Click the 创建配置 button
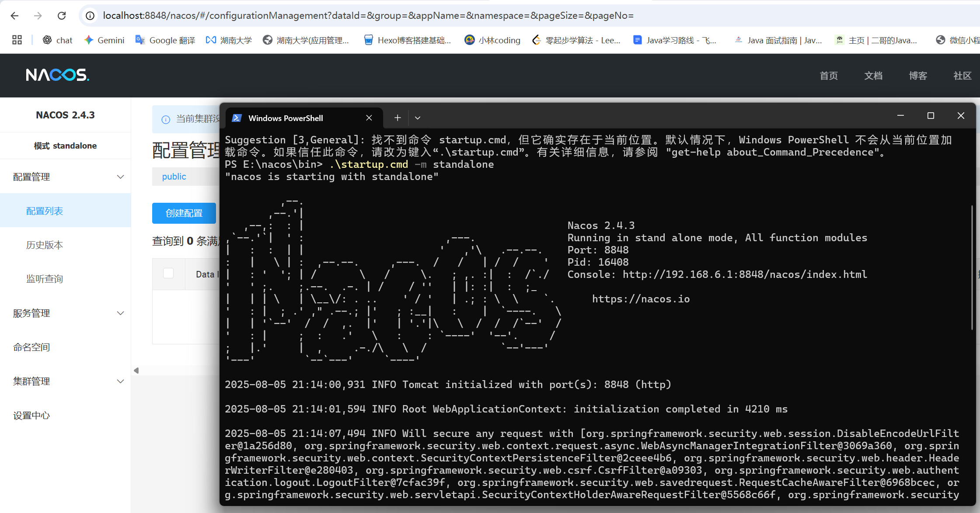The image size is (980, 513). pos(184,213)
